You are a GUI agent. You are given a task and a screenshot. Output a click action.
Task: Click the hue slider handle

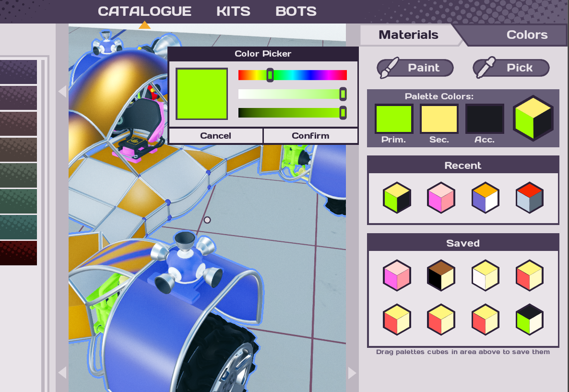coord(270,75)
